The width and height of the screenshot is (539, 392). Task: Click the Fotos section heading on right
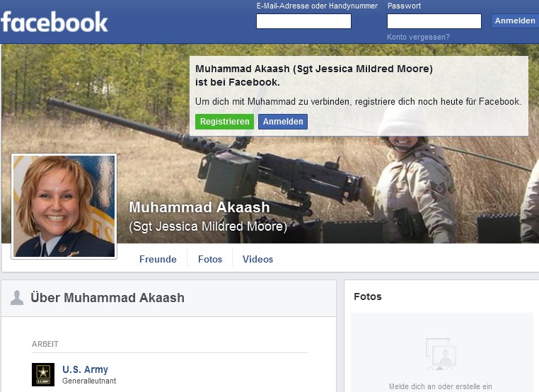click(x=368, y=296)
